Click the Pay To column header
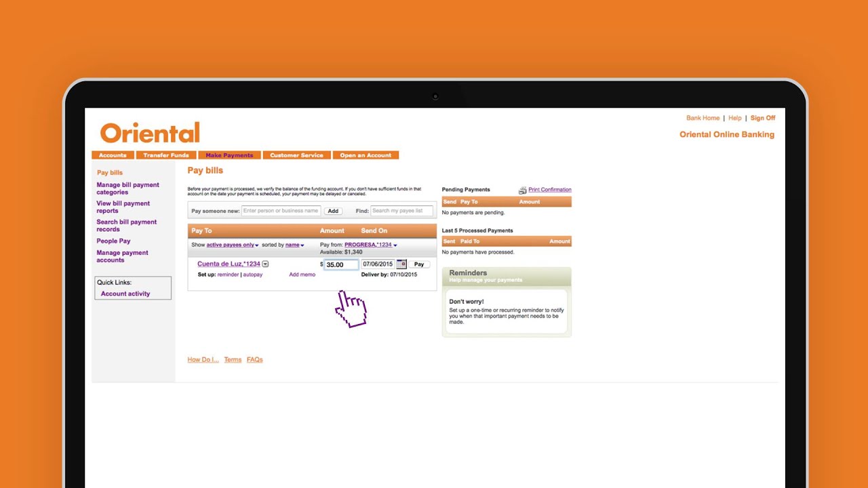 pos(201,231)
